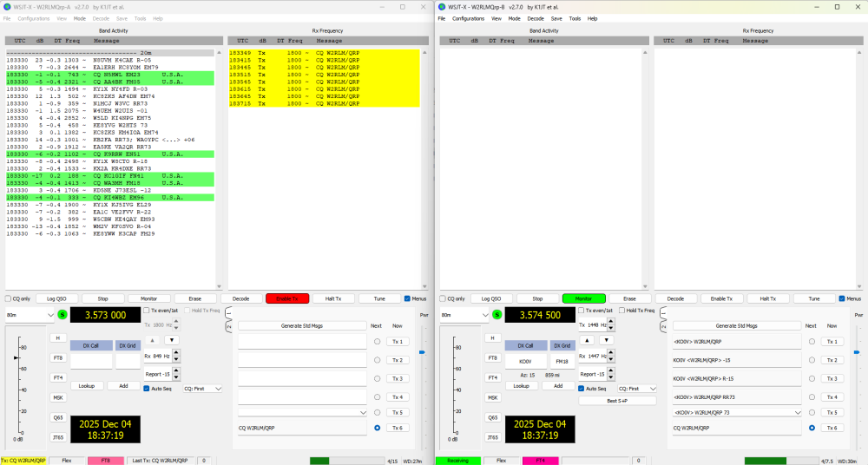Select MSK mode button in window A
Viewport: 868px width, 465px height.
coord(58,398)
